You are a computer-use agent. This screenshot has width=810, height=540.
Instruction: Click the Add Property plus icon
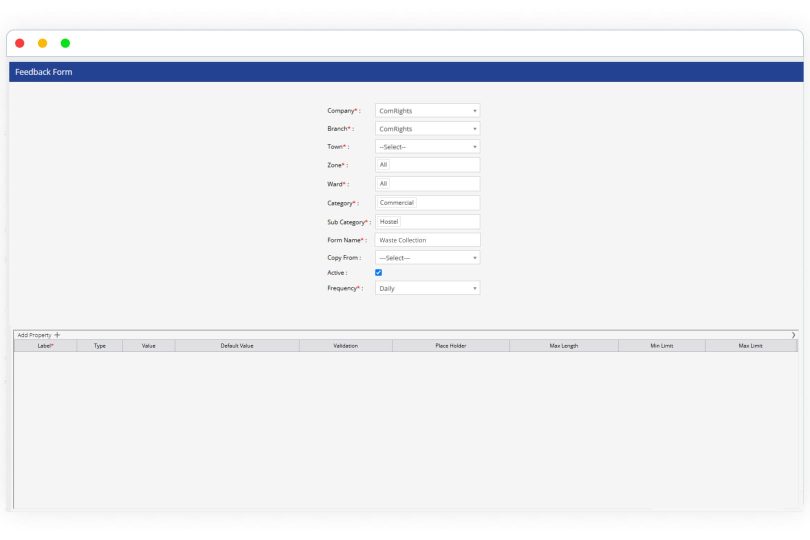(57, 335)
